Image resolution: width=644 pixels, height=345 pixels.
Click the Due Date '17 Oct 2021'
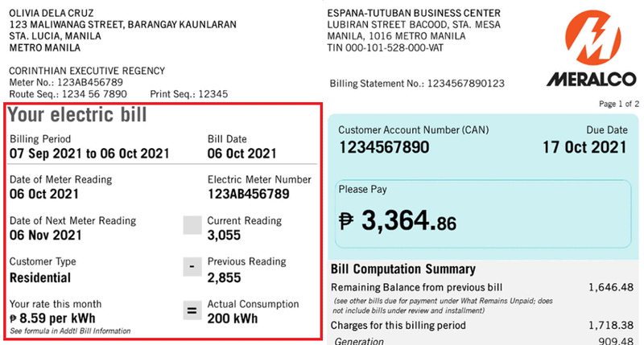585,147
